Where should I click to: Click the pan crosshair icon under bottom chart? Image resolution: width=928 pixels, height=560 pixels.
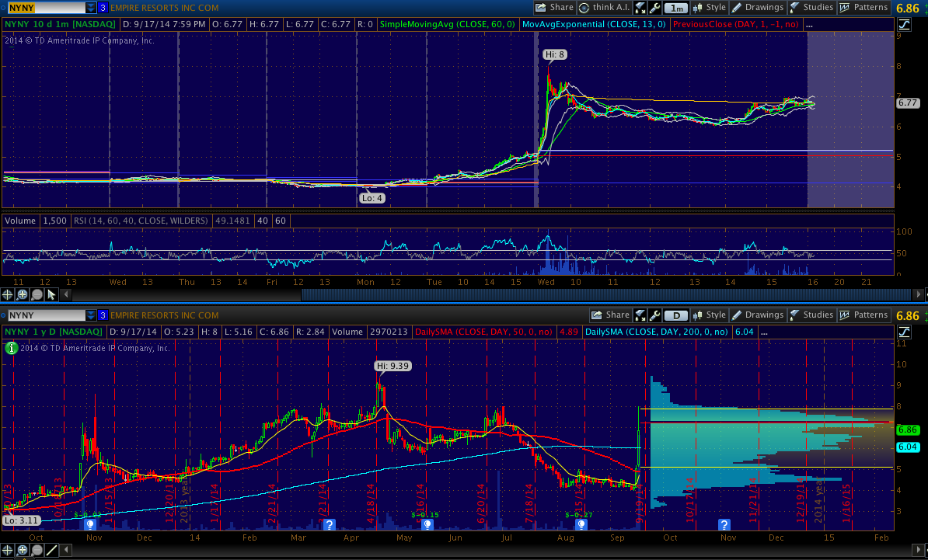[x=8, y=551]
